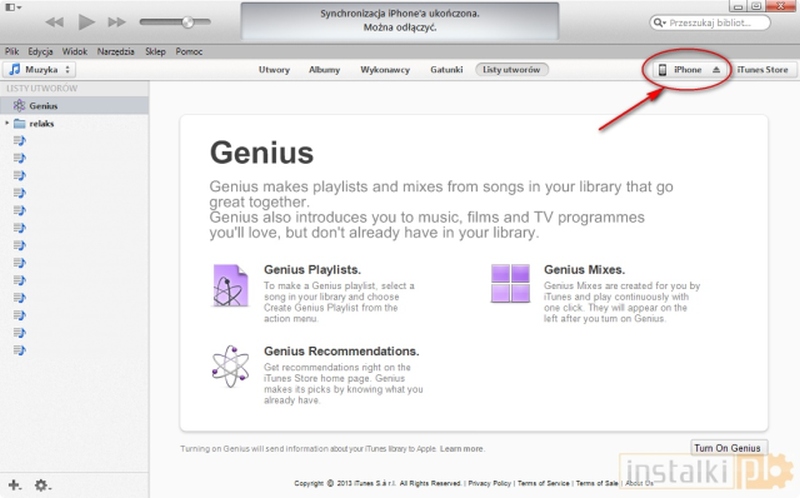
Task: Open the Plik menu
Action: pyautogui.click(x=12, y=52)
